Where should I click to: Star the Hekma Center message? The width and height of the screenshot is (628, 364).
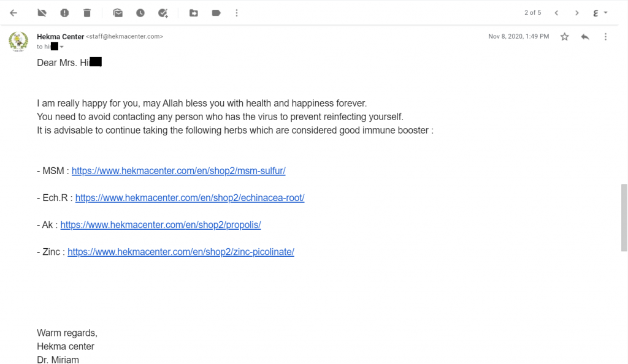(x=565, y=37)
